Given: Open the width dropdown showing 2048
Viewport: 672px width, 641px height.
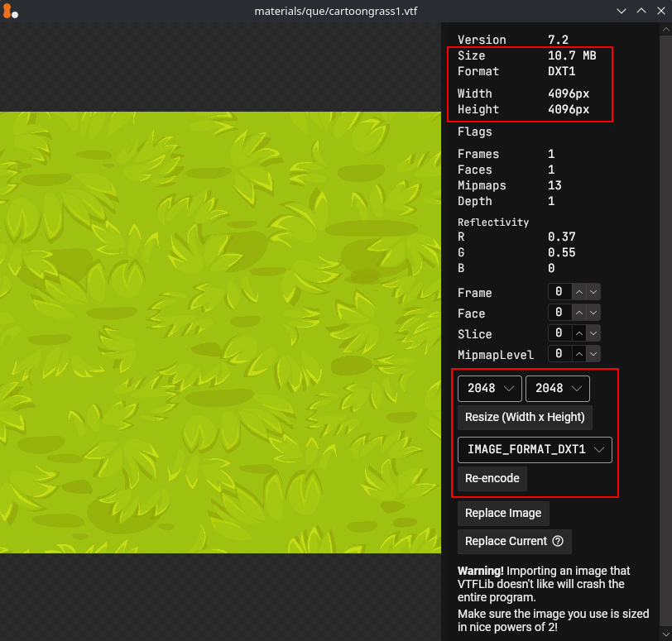Looking at the screenshot, I should coord(489,388).
